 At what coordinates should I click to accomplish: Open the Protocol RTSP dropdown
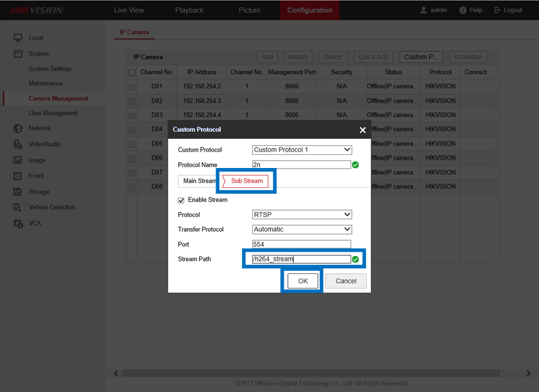[302, 214]
